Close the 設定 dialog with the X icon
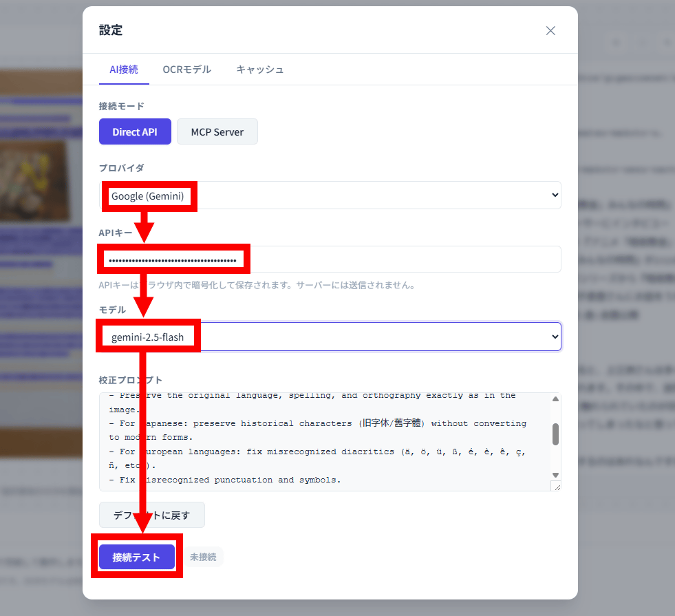Viewport: 675px width, 616px height. click(x=550, y=30)
